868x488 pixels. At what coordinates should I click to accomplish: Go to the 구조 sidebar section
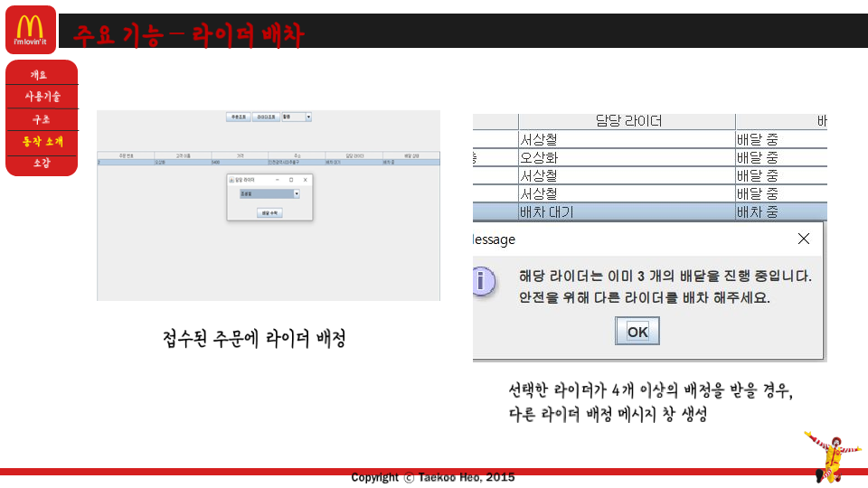pyautogui.click(x=42, y=119)
